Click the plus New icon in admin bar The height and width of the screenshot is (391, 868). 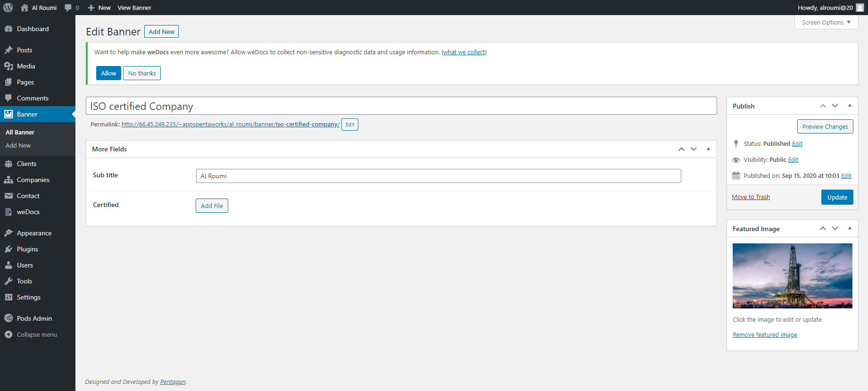91,8
